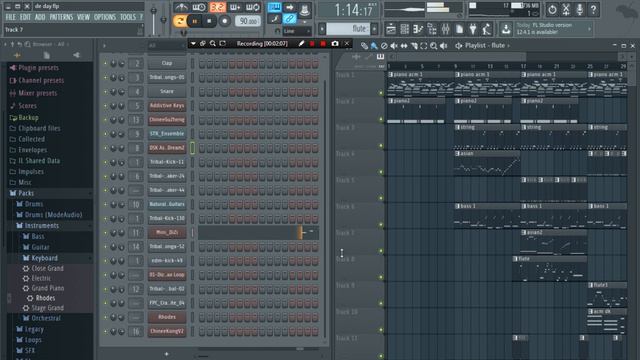Viewport: 640px width, 360px height.
Task: Click the Rhodes channel button in channel rack
Action: [x=167, y=317]
